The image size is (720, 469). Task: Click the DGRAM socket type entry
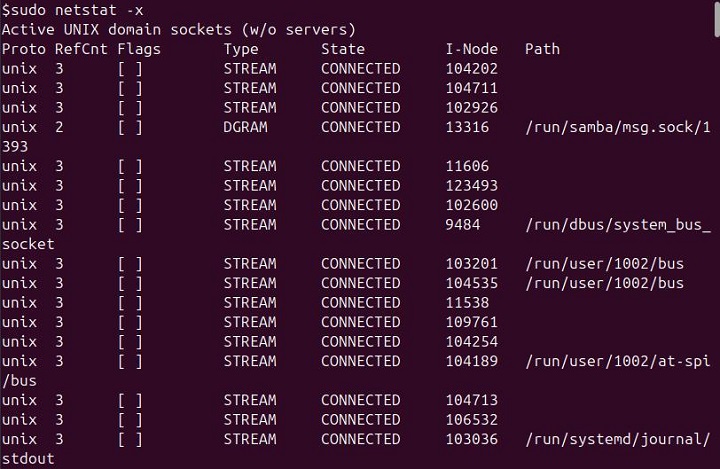245,127
